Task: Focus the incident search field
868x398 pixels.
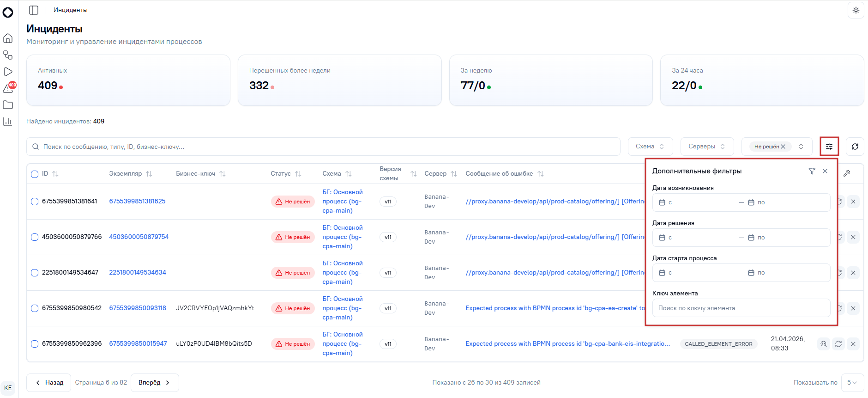Action: coord(323,147)
